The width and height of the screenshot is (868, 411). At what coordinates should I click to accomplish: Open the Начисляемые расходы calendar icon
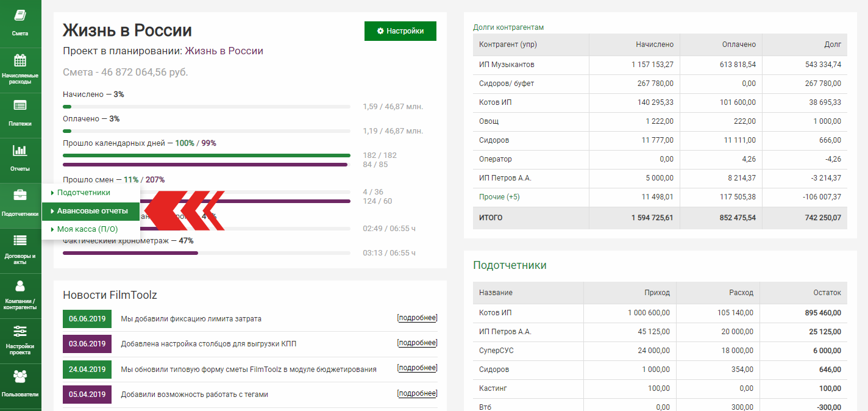(20, 60)
